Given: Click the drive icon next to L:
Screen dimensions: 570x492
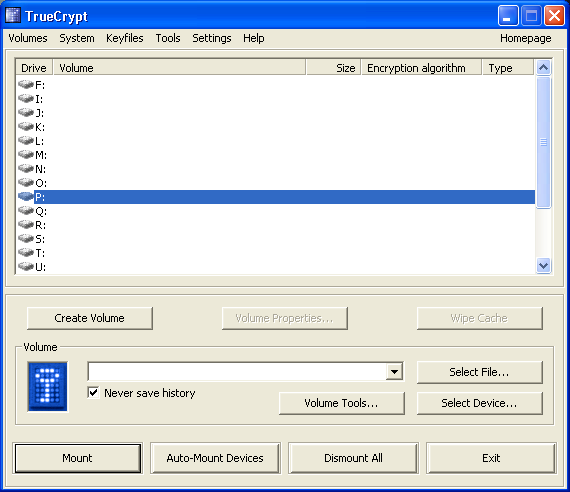Looking at the screenshot, I should [x=26, y=140].
